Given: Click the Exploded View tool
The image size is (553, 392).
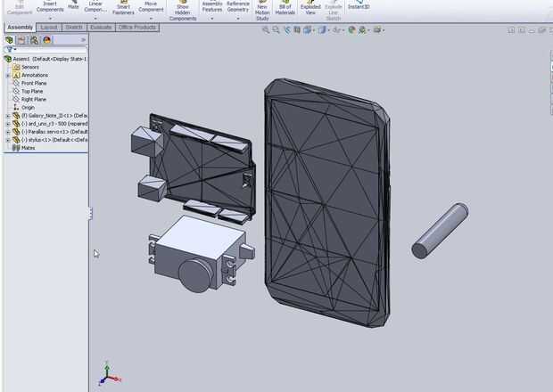Looking at the screenshot, I should [310, 8].
